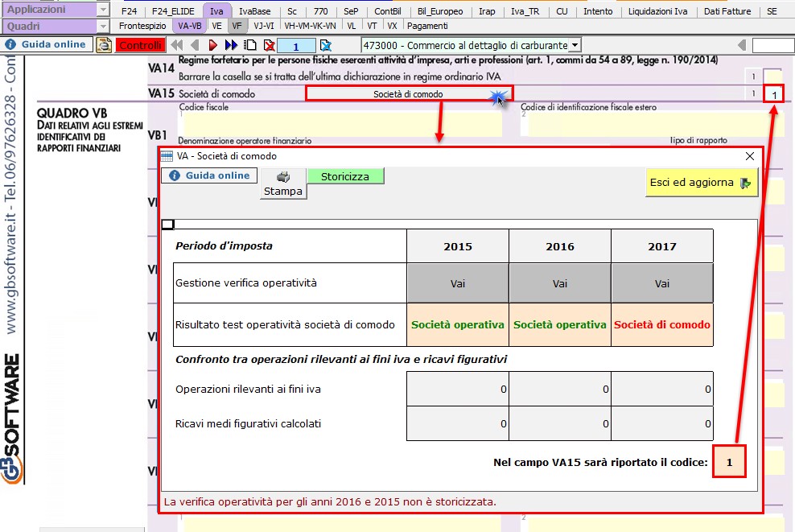Click the exit arrow icon on Esci ed aggiorna
Viewport: 795px width, 532px height.
point(745,183)
